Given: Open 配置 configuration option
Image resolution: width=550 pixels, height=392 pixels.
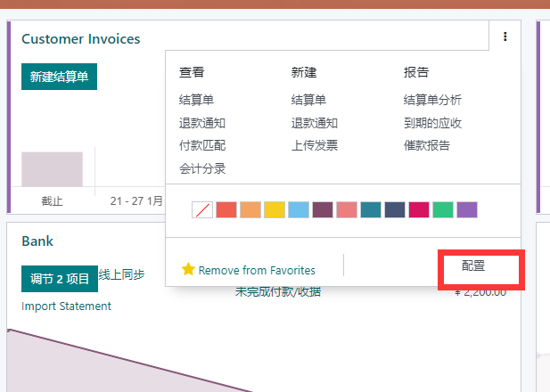Looking at the screenshot, I should 473,265.
